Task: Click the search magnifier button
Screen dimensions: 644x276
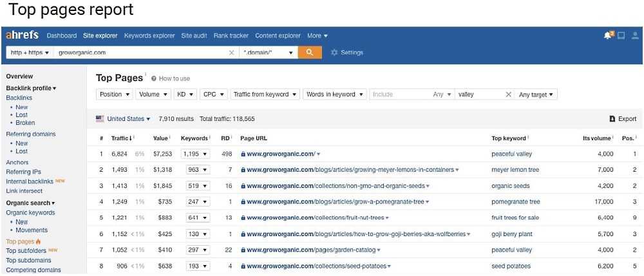Action: point(310,53)
